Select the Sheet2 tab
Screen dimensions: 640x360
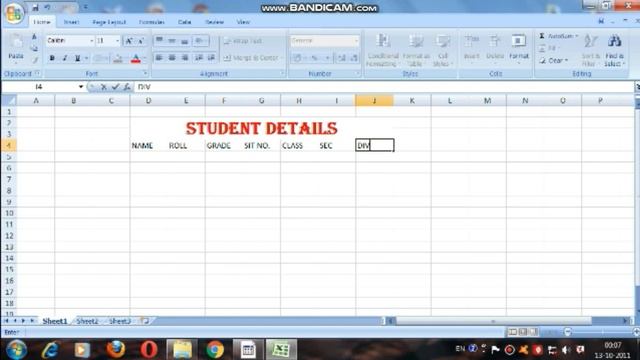(87, 321)
